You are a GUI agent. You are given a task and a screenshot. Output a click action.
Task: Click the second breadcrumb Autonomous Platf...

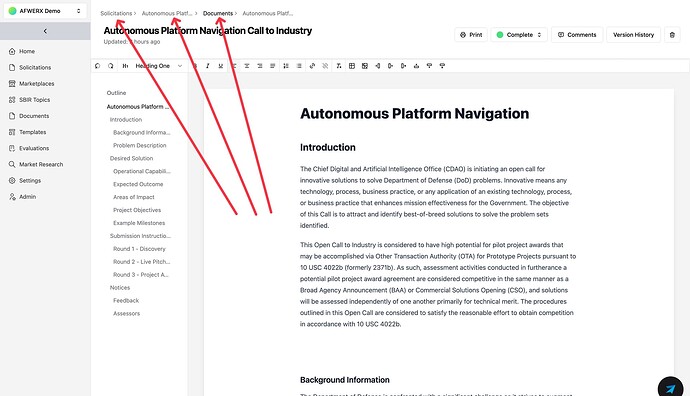(x=167, y=13)
